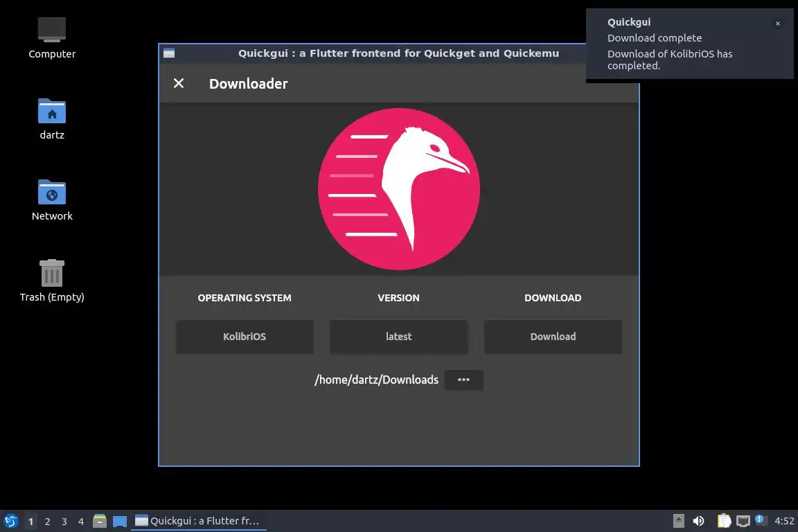This screenshot has width=798, height=532.
Task: Click the Quickemu ostrich logo image
Action: coord(399,189)
